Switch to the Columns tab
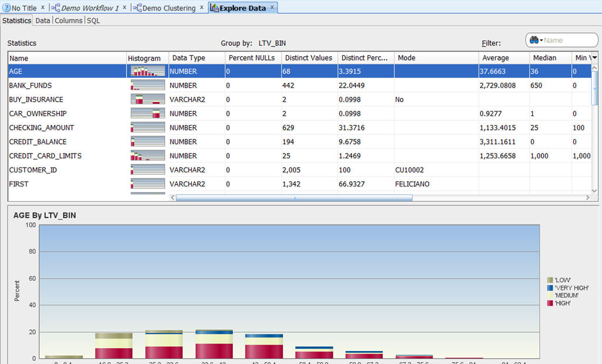The width and height of the screenshot is (602, 364). [69, 20]
